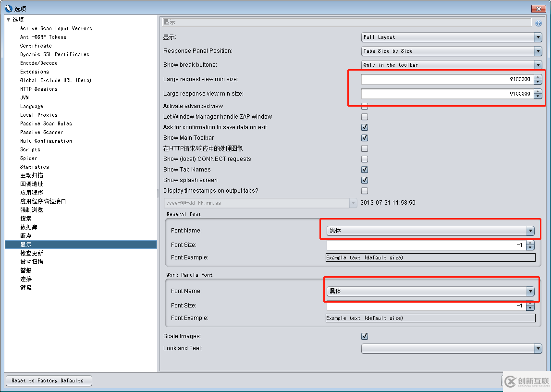Toggle Scale Images checkbox
Screen dimensions: 551x392
point(365,336)
